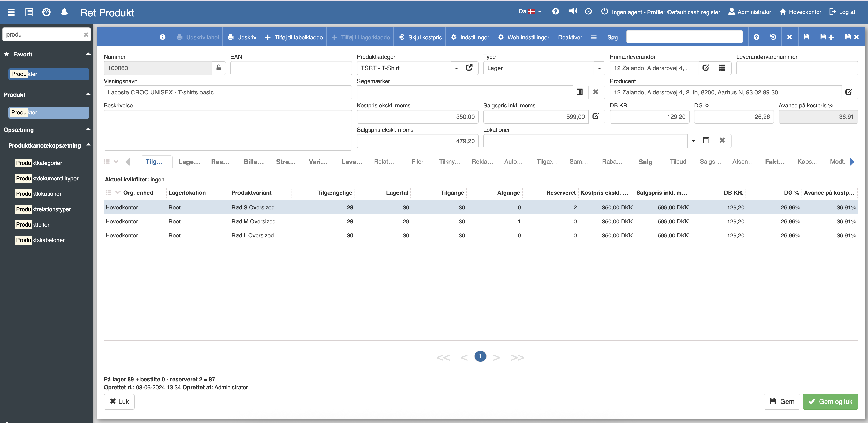Open the hamburger main menu
The image size is (868, 423).
pyautogui.click(x=11, y=12)
